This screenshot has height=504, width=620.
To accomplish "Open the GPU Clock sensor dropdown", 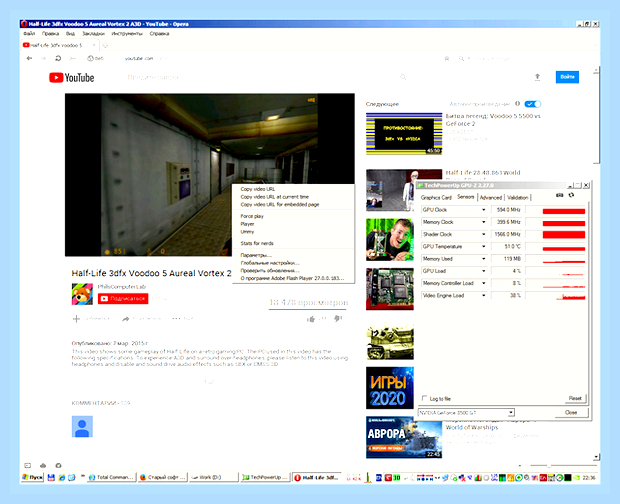I will click(483, 210).
